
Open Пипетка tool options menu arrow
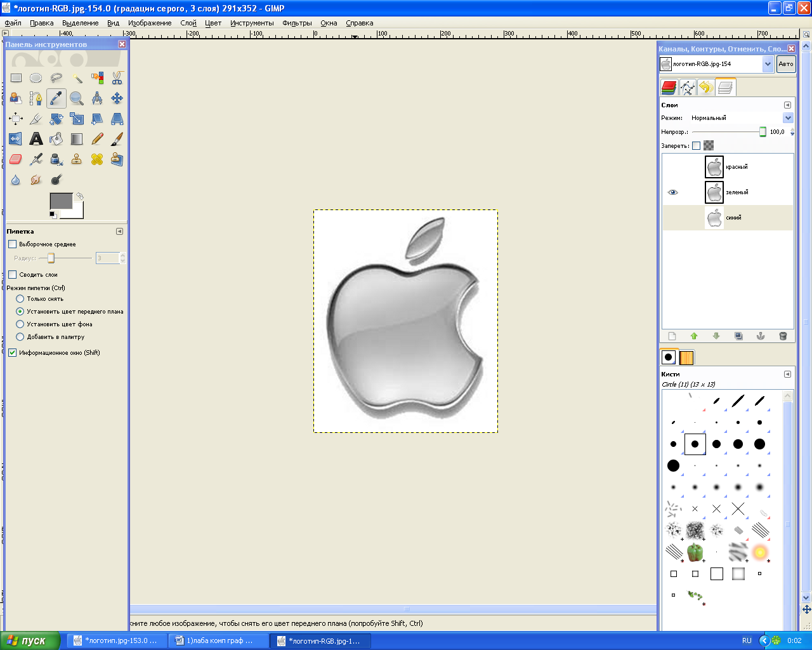click(119, 231)
